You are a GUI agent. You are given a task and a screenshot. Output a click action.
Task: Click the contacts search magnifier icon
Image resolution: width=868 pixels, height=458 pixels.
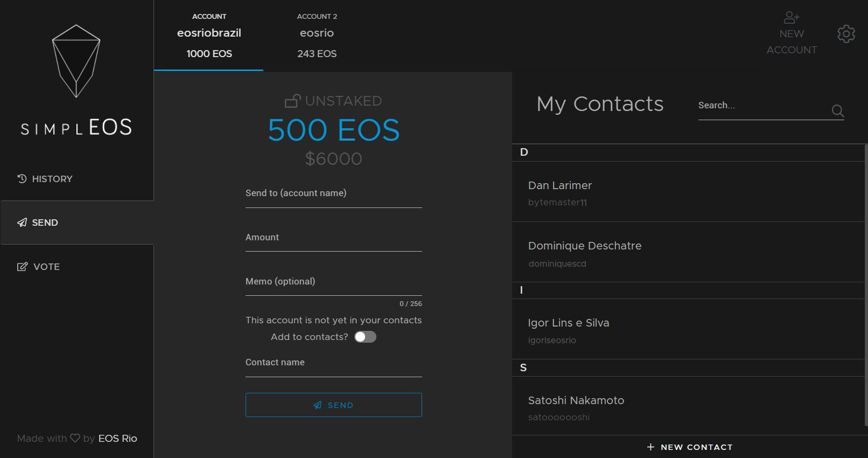coord(837,110)
